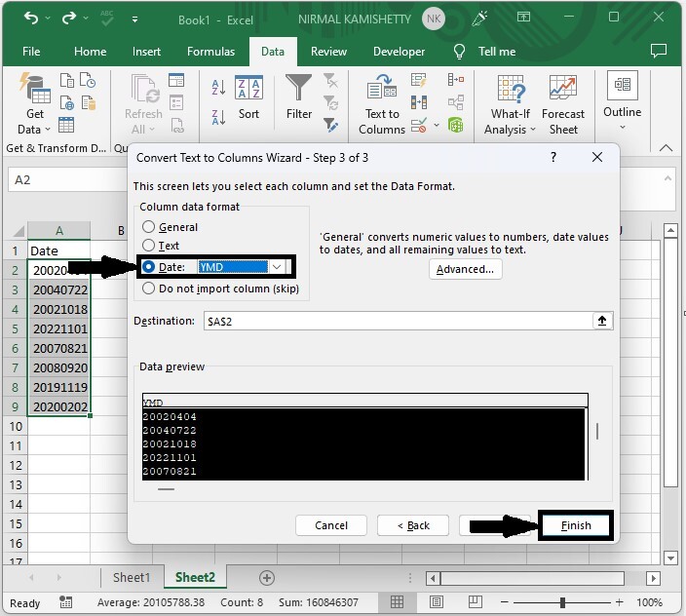Click the zoom in plus button
686x616 pixels.
(x=619, y=603)
